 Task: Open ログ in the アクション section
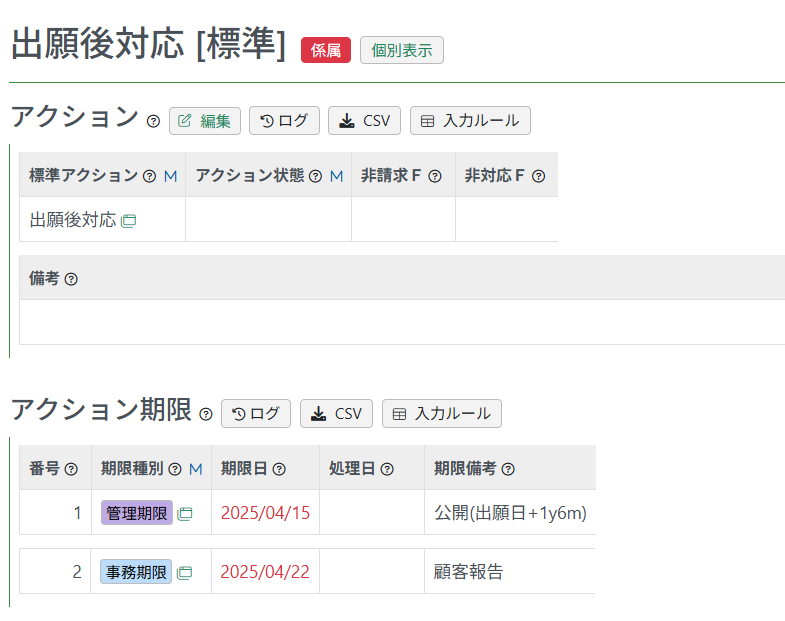(x=284, y=121)
